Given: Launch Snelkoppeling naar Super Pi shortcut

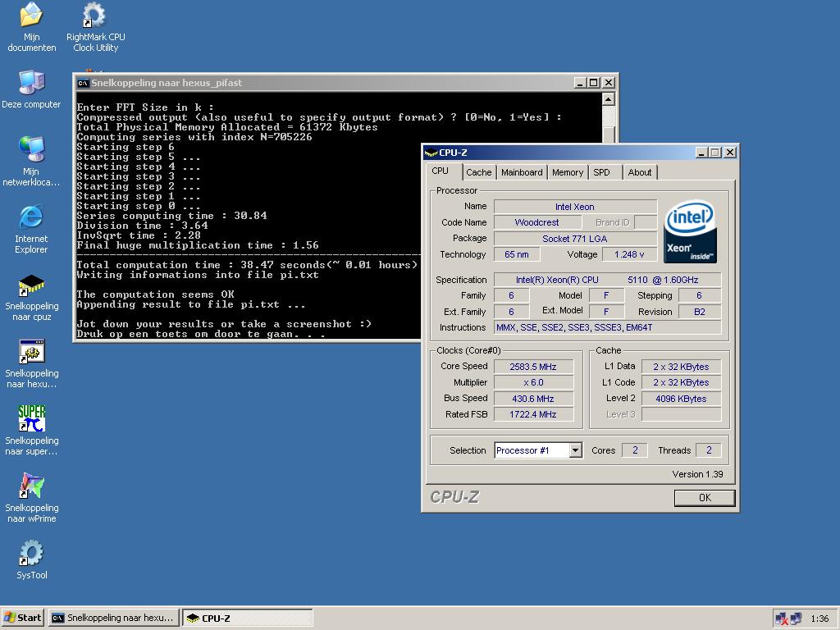Looking at the screenshot, I should (x=32, y=430).
